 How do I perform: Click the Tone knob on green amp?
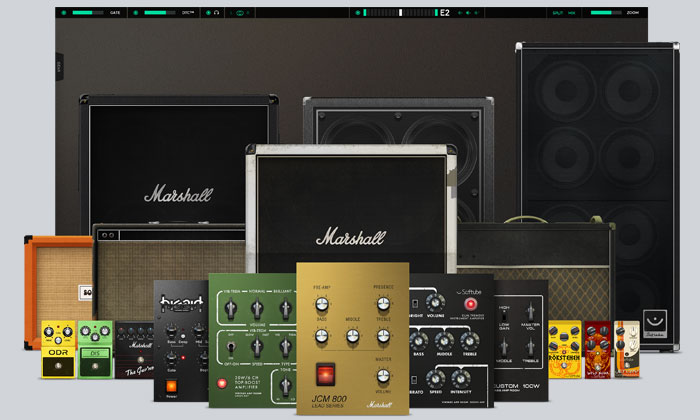(x=285, y=385)
